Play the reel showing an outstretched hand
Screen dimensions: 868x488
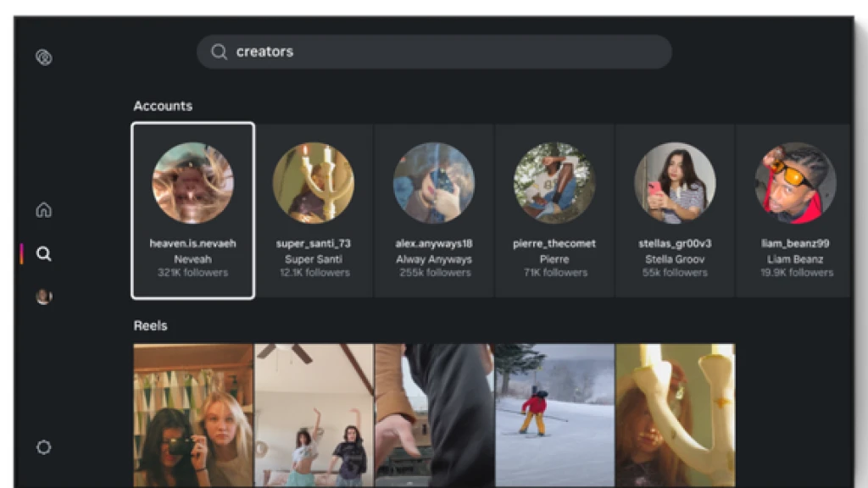(x=435, y=415)
